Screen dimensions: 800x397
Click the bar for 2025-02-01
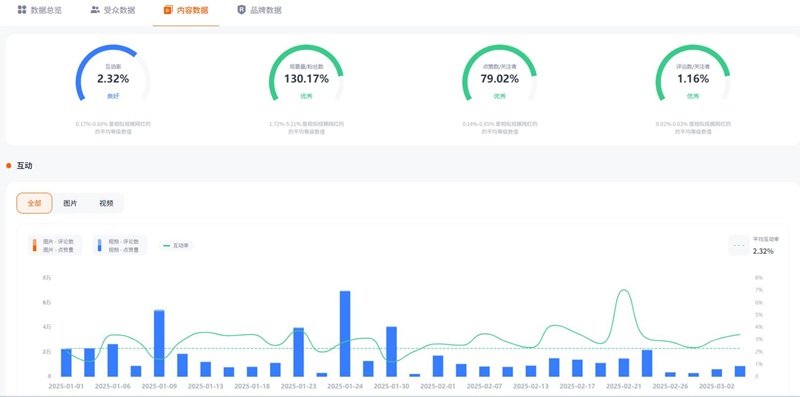438,366
